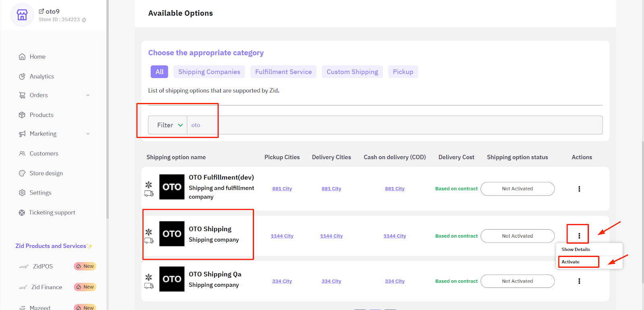This screenshot has height=310, width=644.
Task: Click truck icon on OTO Shipping Qa row
Action: tap(149, 286)
